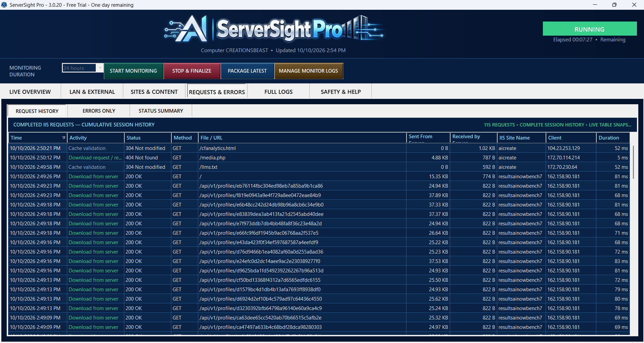Image resolution: width=644 pixels, height=343 pixels.
Task: Sort by the Method column header
Action: pos(185,138)
